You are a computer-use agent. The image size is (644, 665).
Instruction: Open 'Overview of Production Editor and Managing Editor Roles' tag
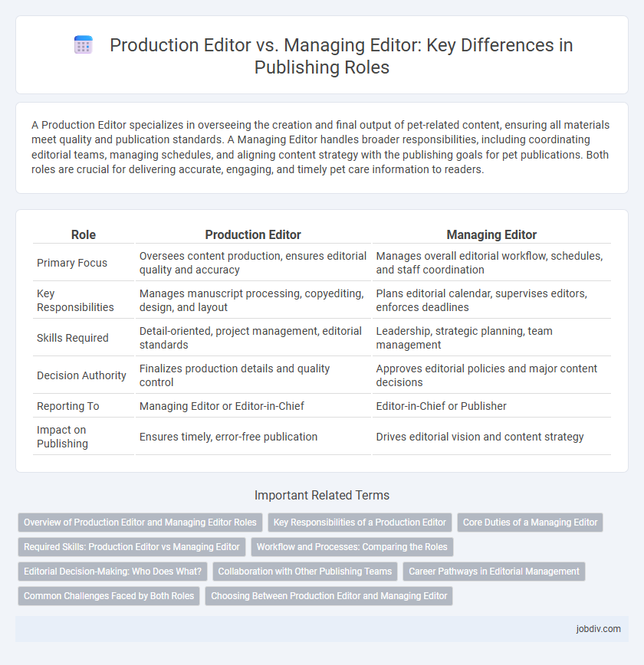[x=140, y=522]
